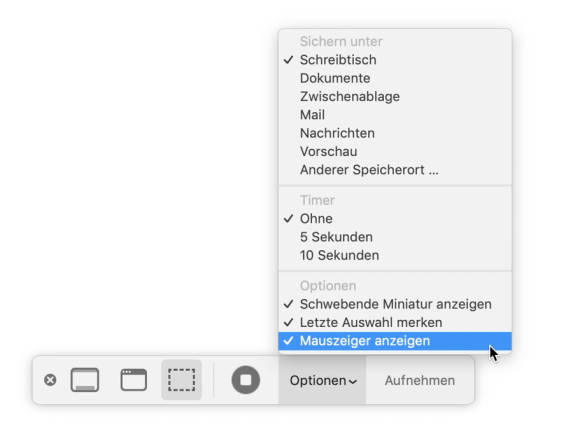
Task: Choose Mail as save destination
Action: pos(395,115)
